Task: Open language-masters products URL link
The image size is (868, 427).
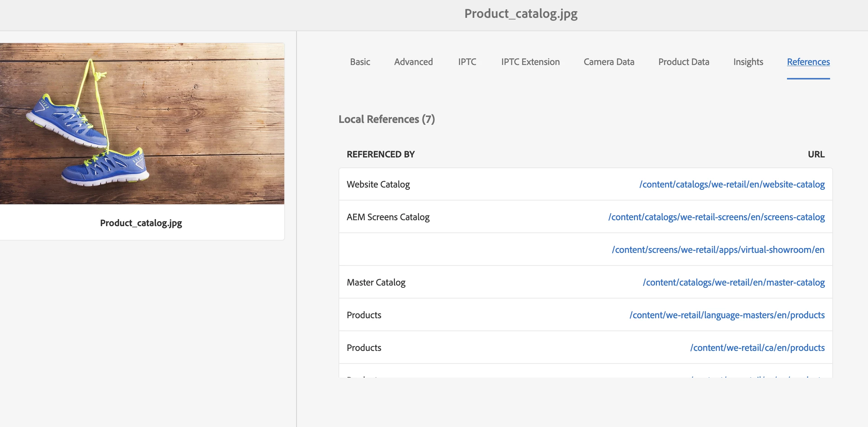Action: 727,315
